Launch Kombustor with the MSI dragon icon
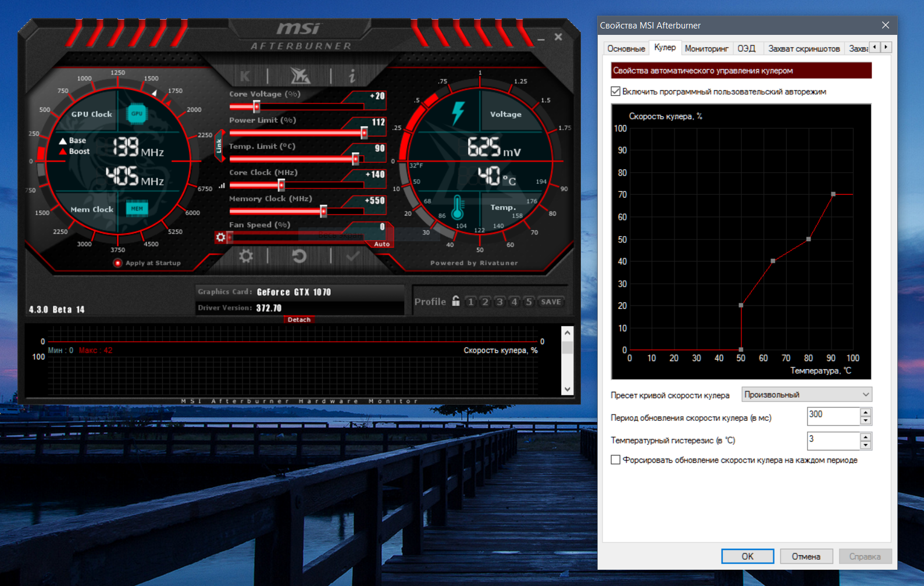Image resolution: width=924 pixels, height=586 pixels. tap(300, 76)
